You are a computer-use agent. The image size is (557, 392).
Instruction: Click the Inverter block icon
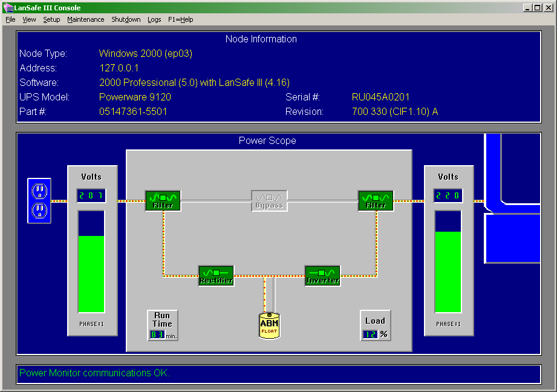322,276
